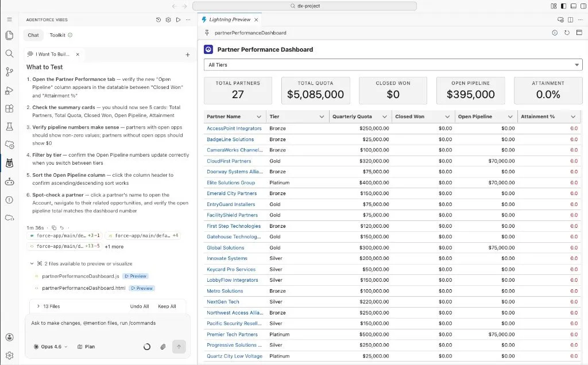Screen dimensions: 588x365
Task: Copy the response using copy icon
Action: (x=54, y=227)
